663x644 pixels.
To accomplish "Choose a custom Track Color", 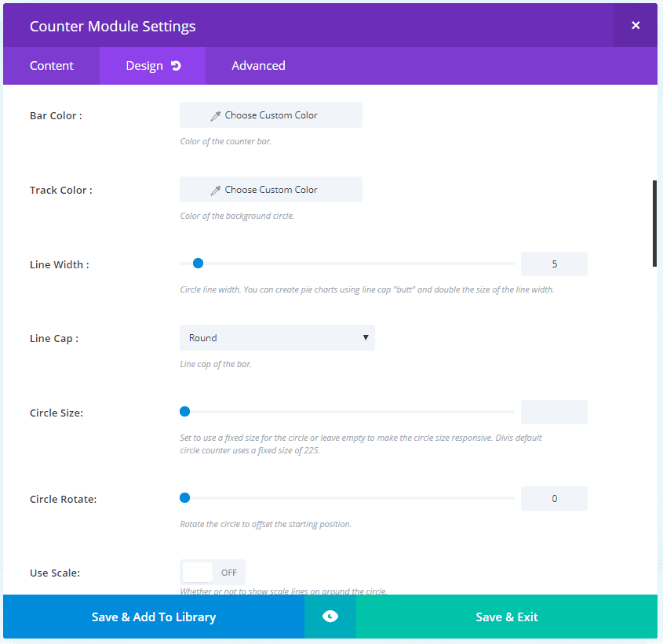I will pos(271,190).
